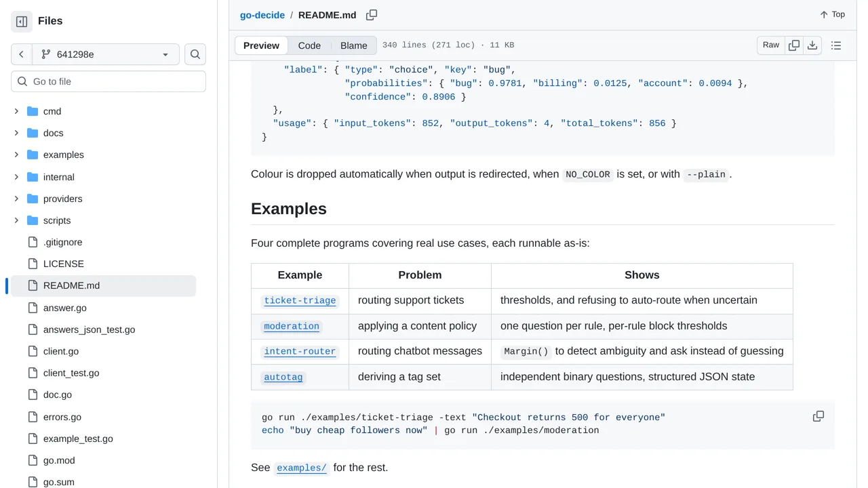Open client_test.go in the file tree
Screen dimensions: 868x488
(71, 373)
